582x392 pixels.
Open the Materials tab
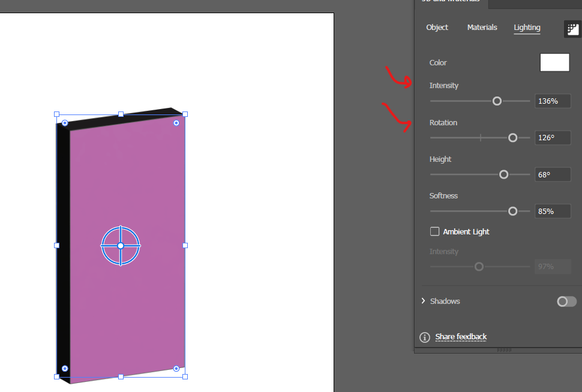coord(482,28)
